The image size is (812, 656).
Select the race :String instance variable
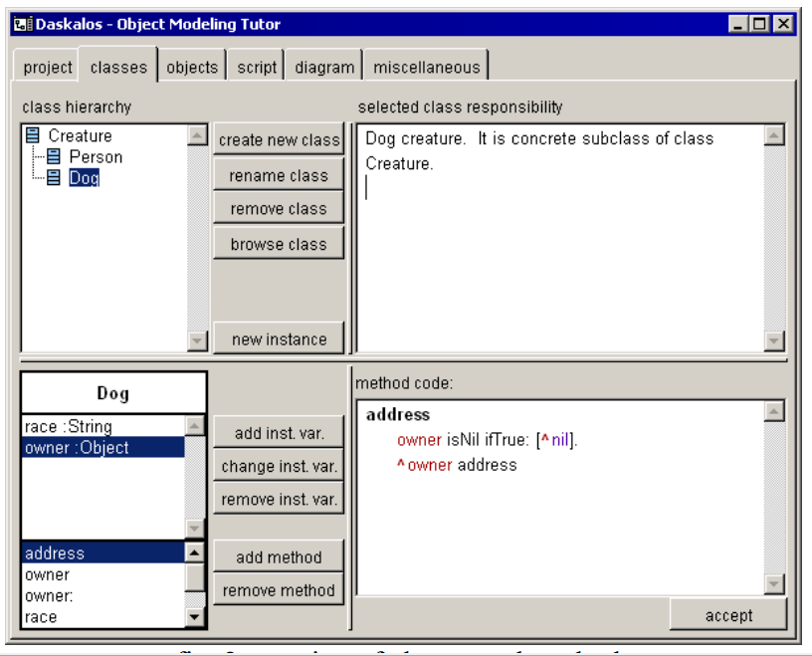coord(103,426)
